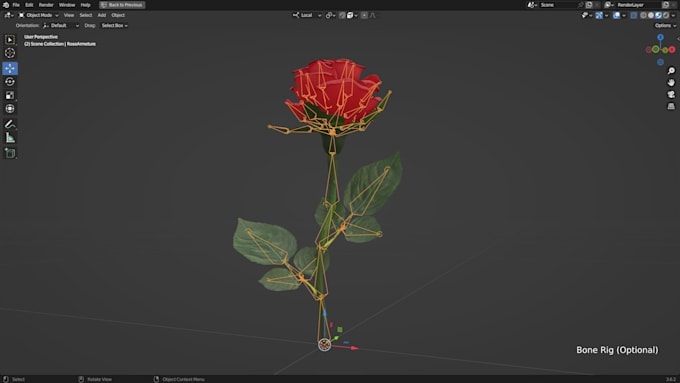This screenshot has height=383, width=680.
Task: Open the Drag Select Box dropdown
Action: 114,26
